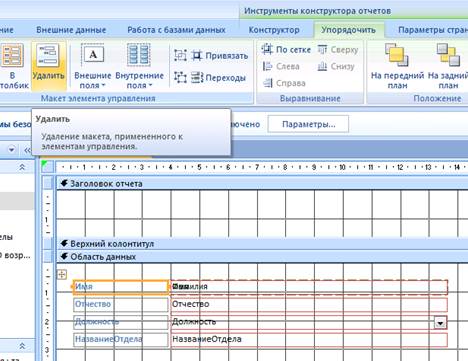Click the size-to-fit icon left of Привязать
468x361 pixels.
point(180,55)
